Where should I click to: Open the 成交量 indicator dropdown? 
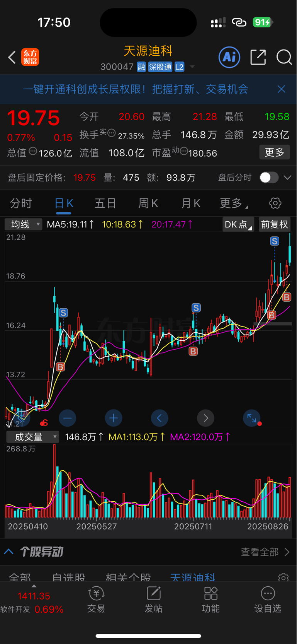33,437
